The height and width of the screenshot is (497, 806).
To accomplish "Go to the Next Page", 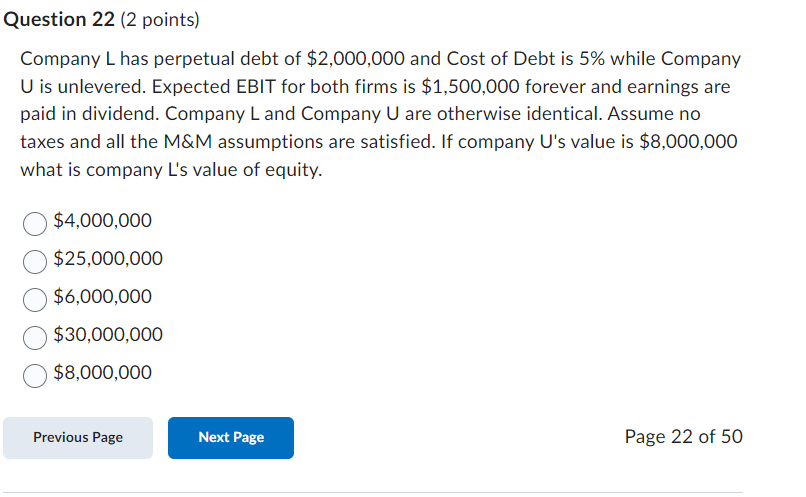I will pyautogui.click(x=231, y=438).
